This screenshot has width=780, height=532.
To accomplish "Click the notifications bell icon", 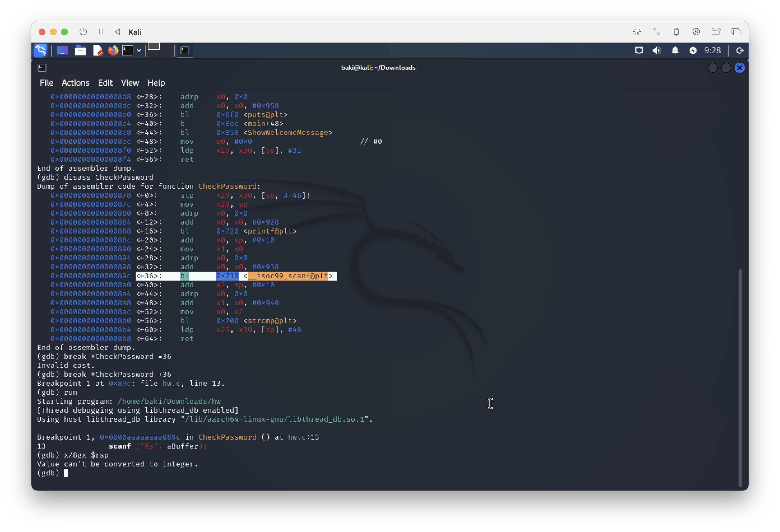I will pos(675,50).
